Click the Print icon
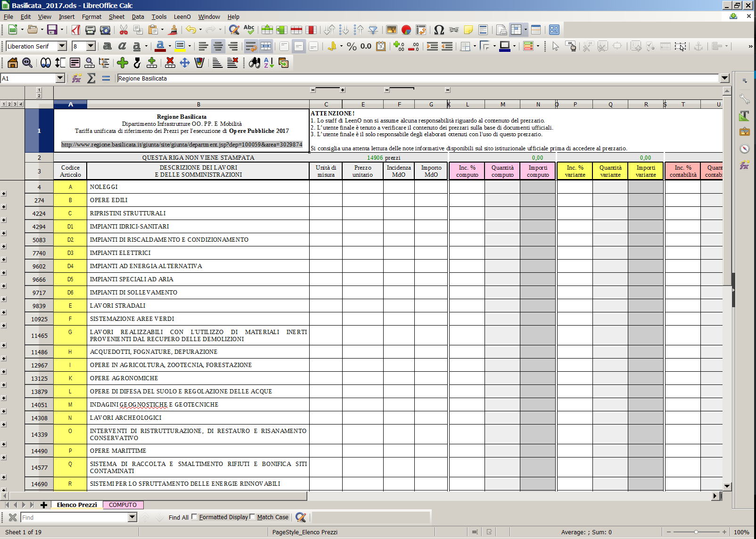The width and height of the screenshot is (756, 539). (x=90, y=30)
